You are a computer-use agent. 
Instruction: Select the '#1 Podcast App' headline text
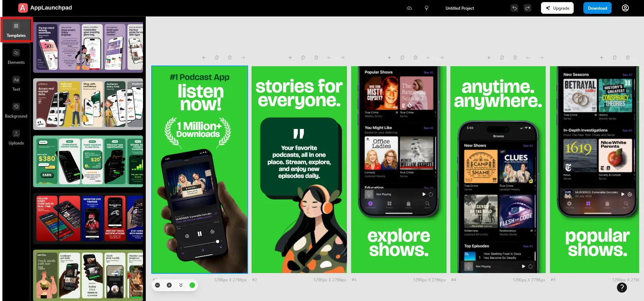(x=200, y=77)
